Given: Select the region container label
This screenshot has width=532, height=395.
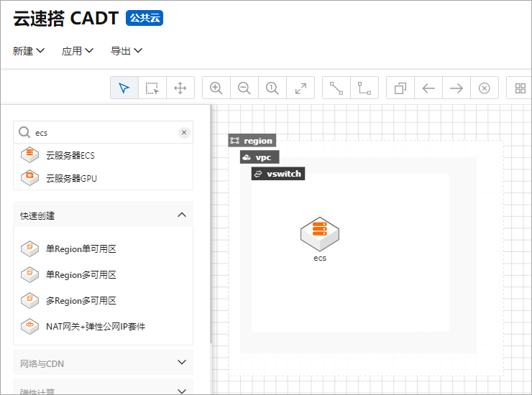Looking at the screenshot, I should [252, 140].
